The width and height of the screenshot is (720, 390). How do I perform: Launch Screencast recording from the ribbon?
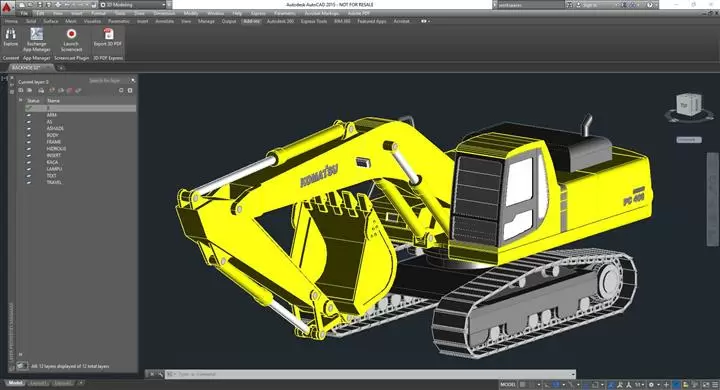coord(71,40)
